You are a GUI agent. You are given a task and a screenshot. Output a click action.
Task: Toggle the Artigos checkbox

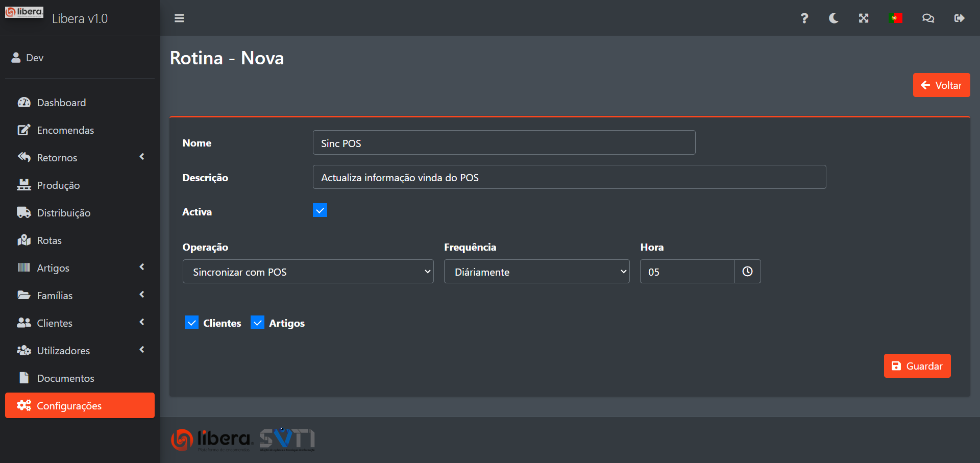(258, 323)
